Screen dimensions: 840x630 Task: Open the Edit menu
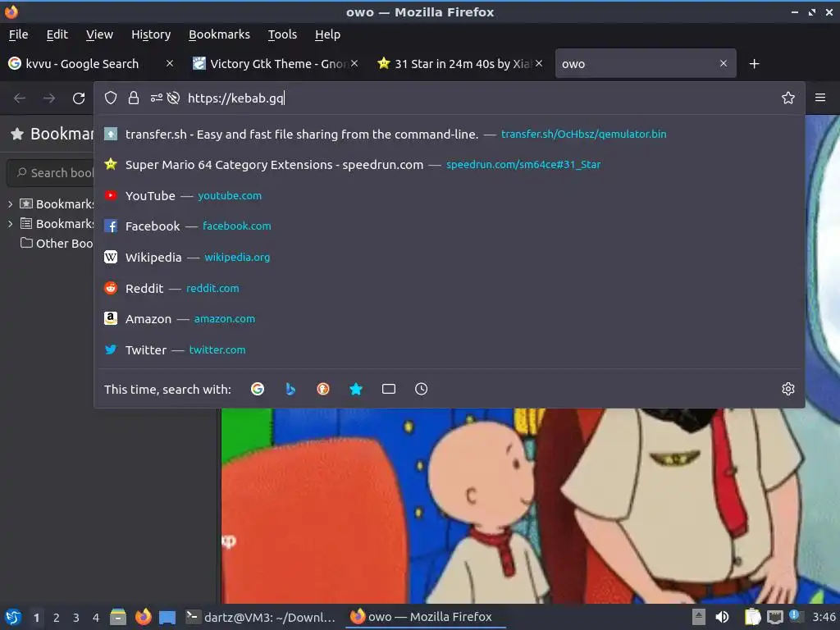[57, 34]
